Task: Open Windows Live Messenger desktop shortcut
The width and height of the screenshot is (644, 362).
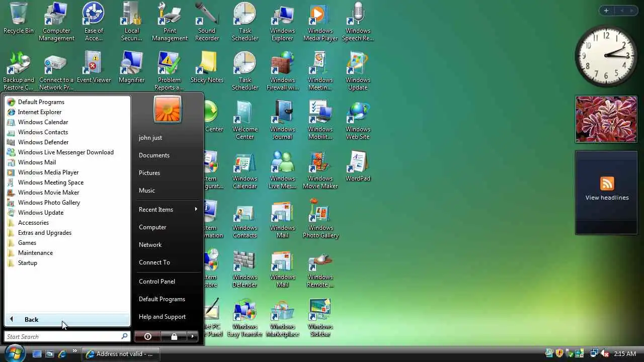Action: pyautogui.click(x=282, y=169)
